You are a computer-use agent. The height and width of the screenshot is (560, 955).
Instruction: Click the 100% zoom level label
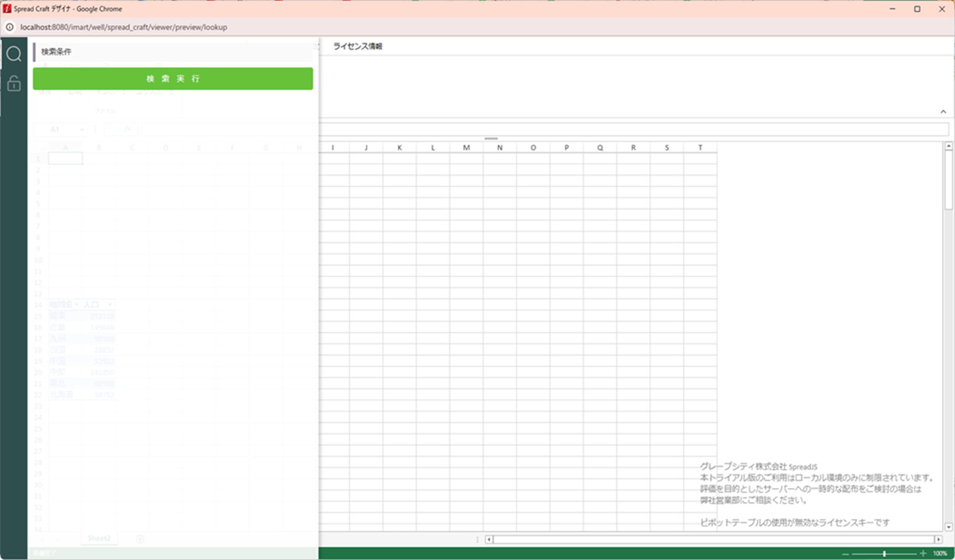pyautogui.click(x=940, y=554)
